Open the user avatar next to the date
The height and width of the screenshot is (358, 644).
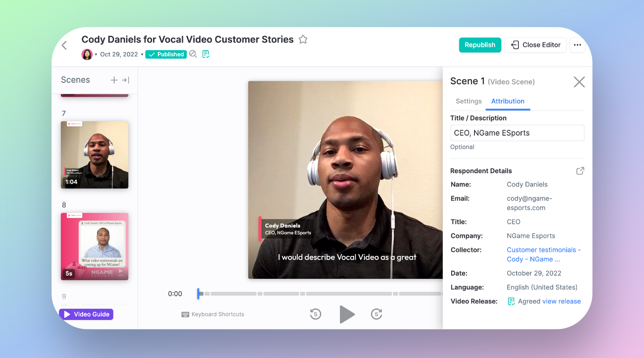(87, 54)
